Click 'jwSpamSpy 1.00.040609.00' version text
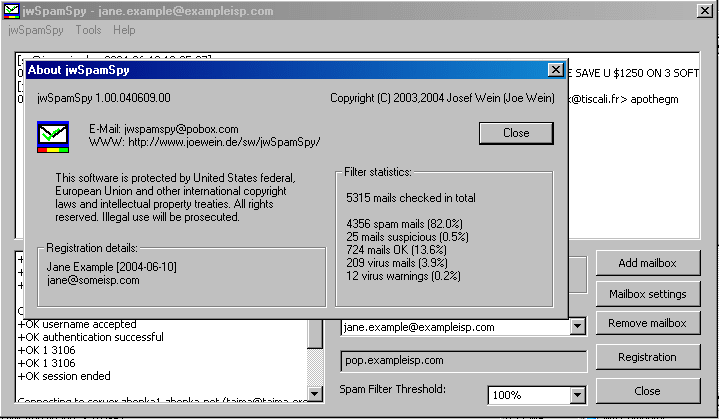This screenshot has width=719, height=419. point(104,98)
